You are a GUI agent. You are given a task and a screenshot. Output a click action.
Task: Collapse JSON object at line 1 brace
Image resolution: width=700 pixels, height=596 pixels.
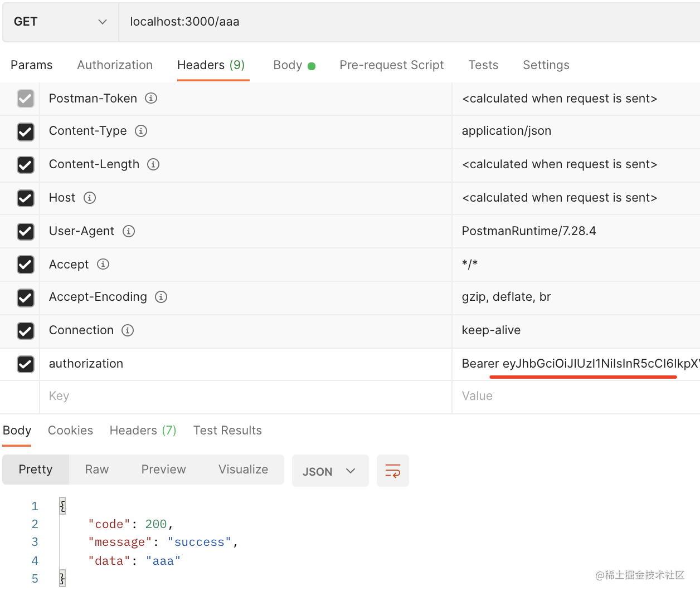point(62,506)
